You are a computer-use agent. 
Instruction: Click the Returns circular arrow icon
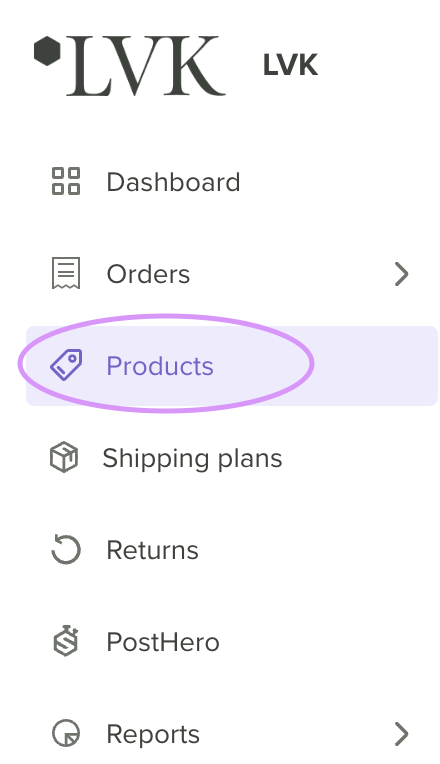pyautogui.click(x=66, y=549)
